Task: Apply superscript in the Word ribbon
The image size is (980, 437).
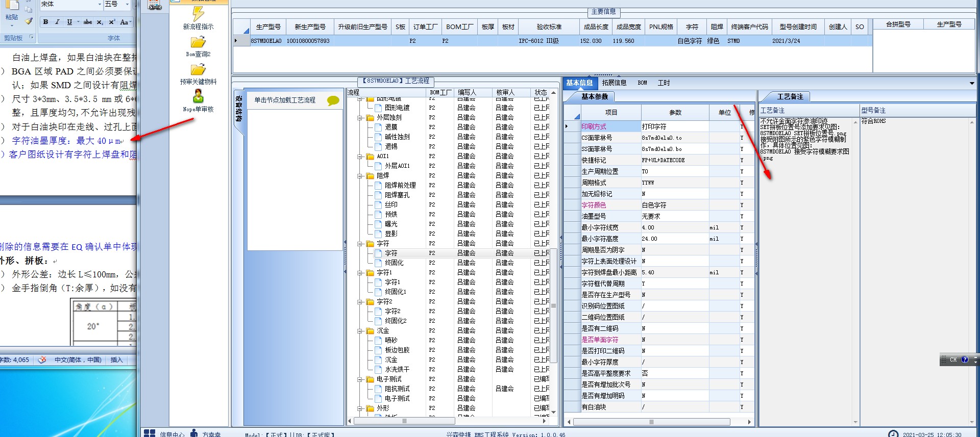Action: click(x=112, y=22)
